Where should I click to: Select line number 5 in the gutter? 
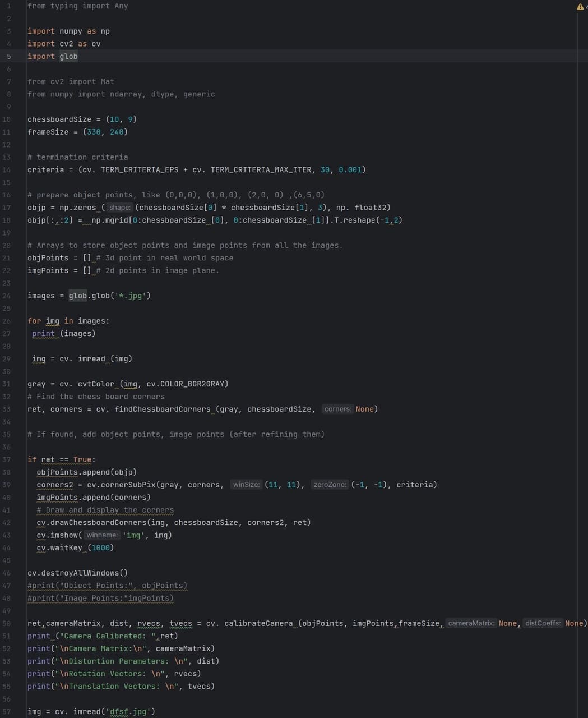tap(8, 56)
